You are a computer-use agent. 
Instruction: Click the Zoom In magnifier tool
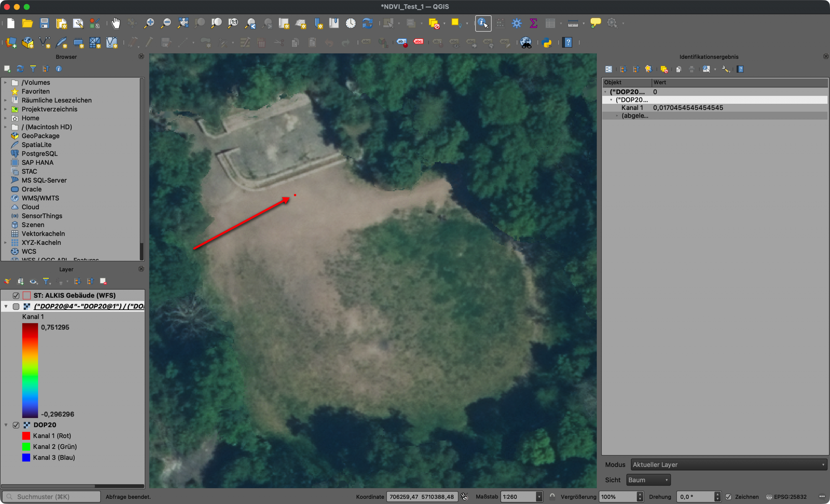149,23
